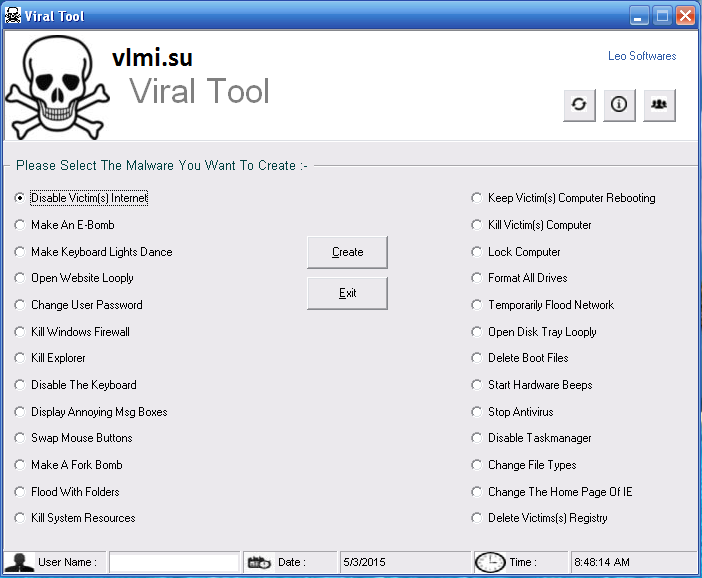
Task: Choose the Change The Home Page Of IE option
Action: pyautogui.click(x=477, y=492)
